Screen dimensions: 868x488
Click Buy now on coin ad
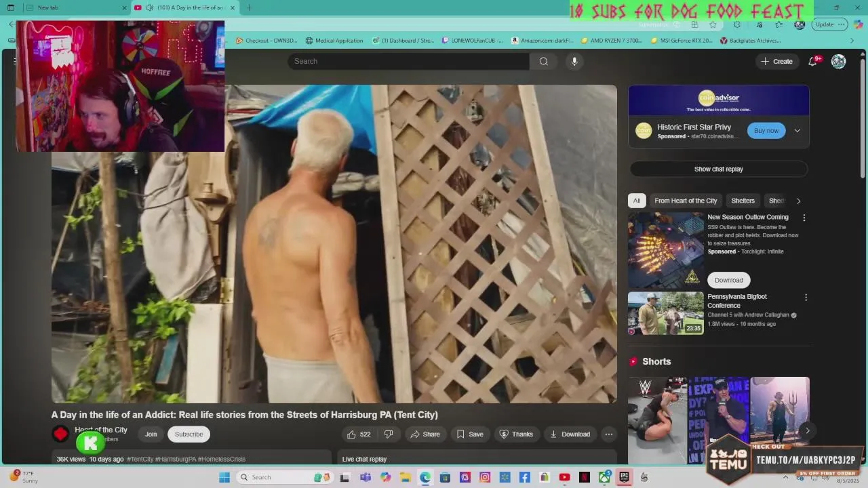(766, 131)
